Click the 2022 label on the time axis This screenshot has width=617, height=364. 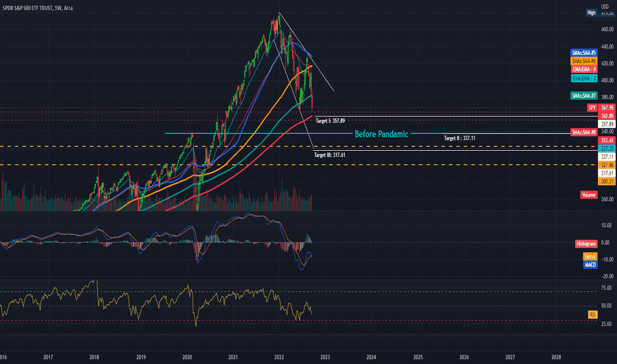(x=279, y=357)
